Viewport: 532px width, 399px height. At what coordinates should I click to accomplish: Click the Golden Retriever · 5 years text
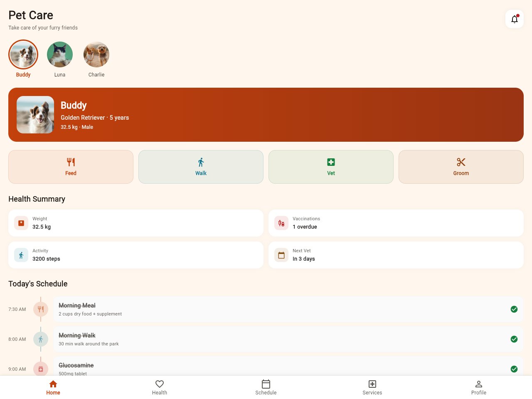(95, 118)
